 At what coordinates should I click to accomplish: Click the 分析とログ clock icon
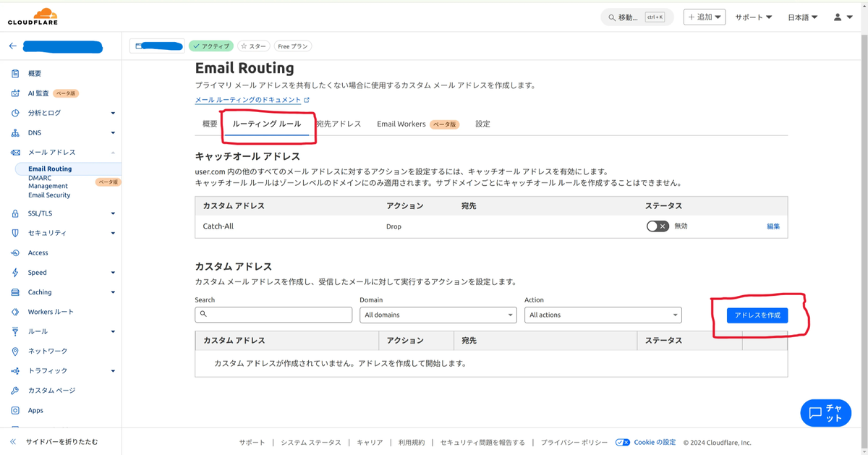tap(15, 113)
